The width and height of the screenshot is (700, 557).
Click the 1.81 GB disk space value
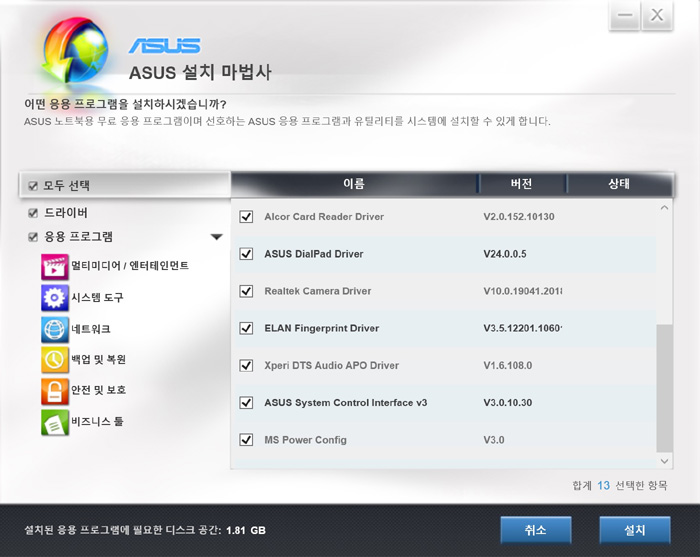246,531
